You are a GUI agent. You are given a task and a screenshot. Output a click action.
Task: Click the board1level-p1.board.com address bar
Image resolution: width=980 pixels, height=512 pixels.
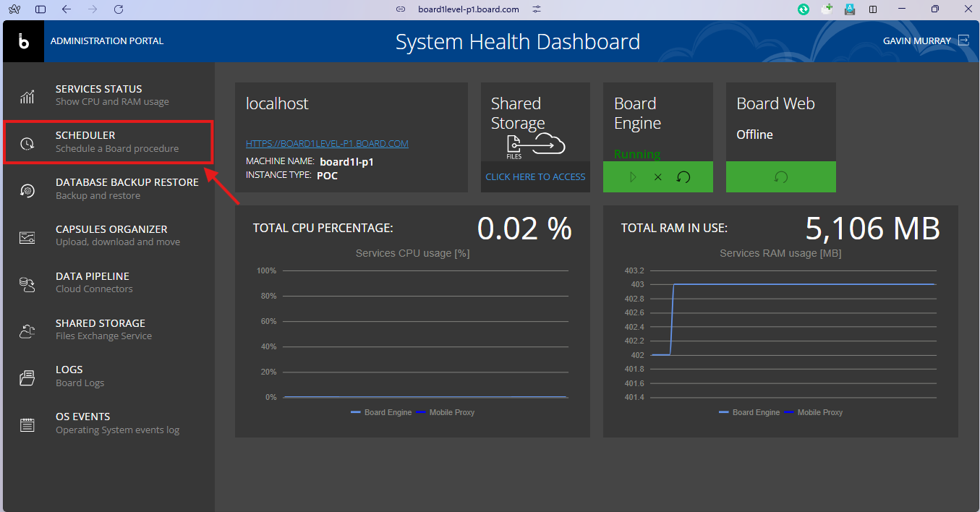coord(469,9)
